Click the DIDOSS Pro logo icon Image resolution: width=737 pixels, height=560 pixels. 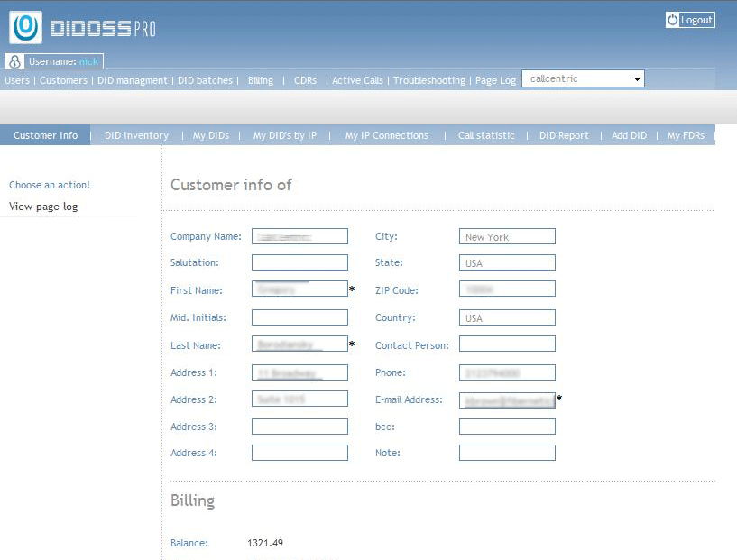coord(25,28)
